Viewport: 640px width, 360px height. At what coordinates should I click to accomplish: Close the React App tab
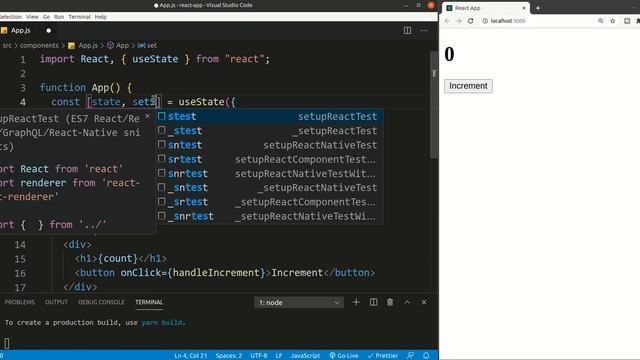pyautogui.click(x=524, y=8)
